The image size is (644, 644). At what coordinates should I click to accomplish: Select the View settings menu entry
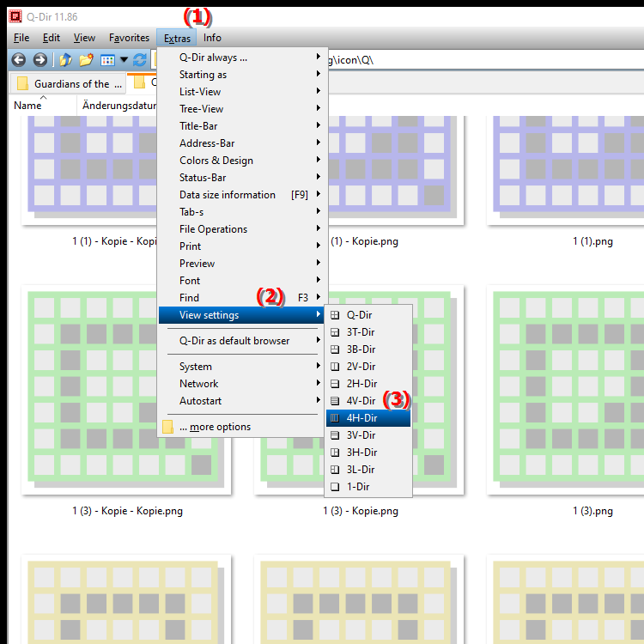point(241,315)
